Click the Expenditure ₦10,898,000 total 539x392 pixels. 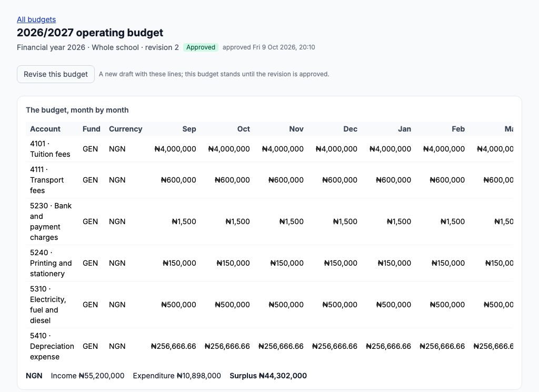(x=177, y=376)
